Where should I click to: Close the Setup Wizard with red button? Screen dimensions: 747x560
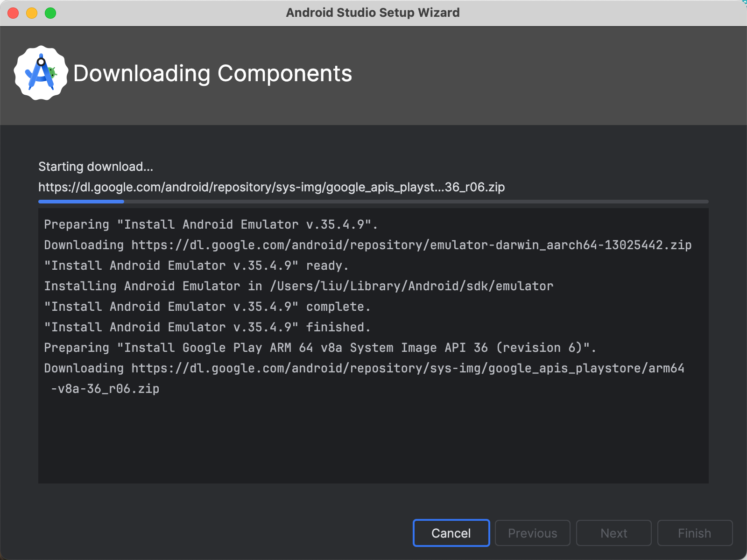(14, 13)
